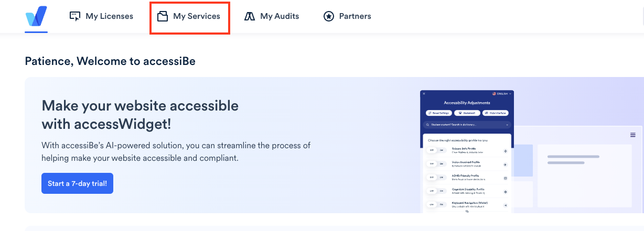
Task: Toggle the Vision Impaired Profile switch
Action: pyautogui.click(x=436, y=164)
